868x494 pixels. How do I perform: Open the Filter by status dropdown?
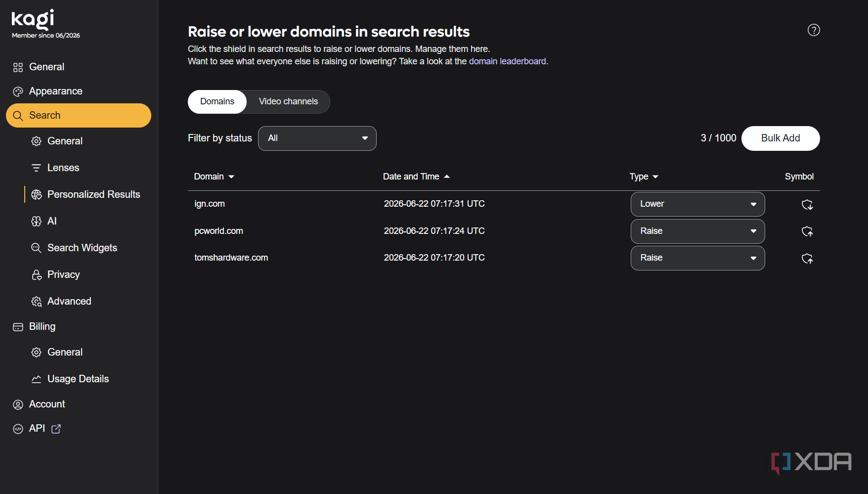pos(317,138)
